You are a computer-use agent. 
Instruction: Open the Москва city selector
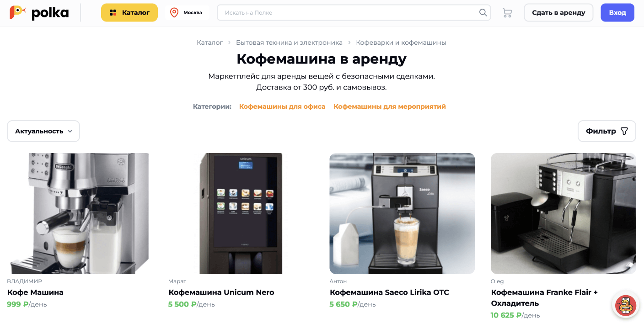click(x=187, y=12)
